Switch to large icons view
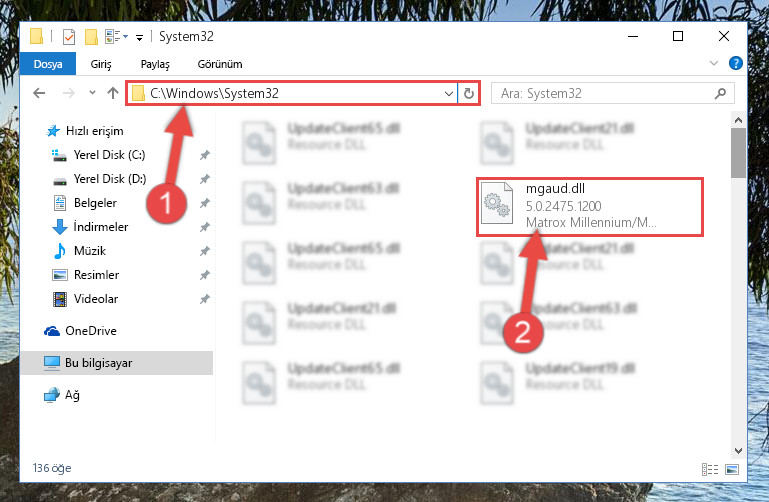 pyautogui.click(x=732, y=470)
